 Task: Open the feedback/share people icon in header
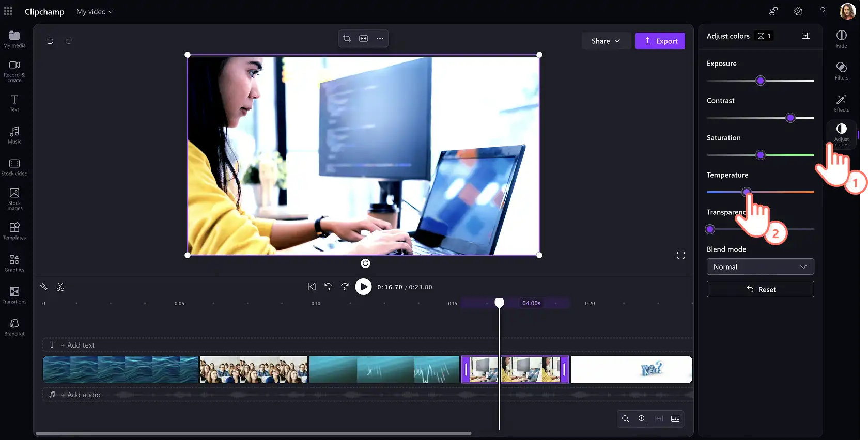point(773,11)
